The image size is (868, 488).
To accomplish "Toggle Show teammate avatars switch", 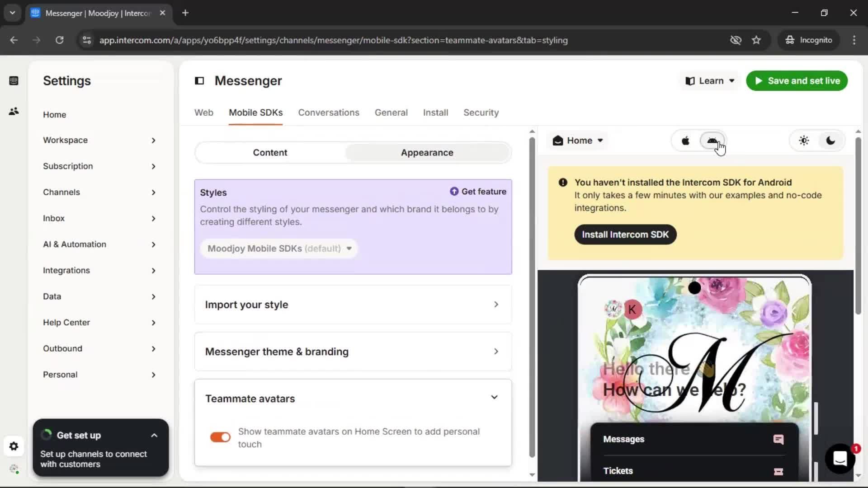I will [x=220, y=437].
